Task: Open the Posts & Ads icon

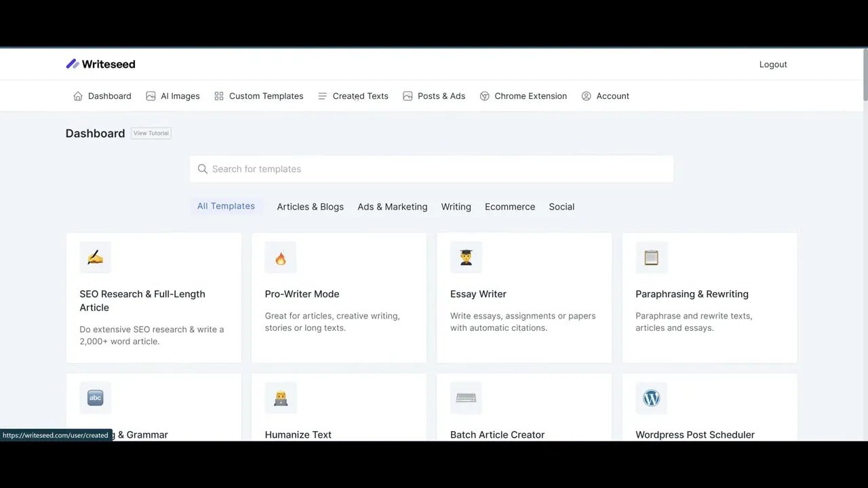Action: (407, 96)
